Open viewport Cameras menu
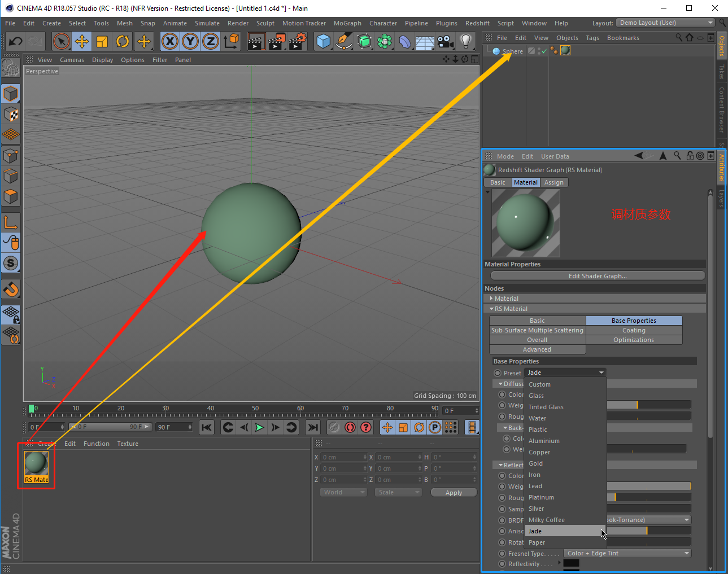The height and width of the screenshot is (574, 728). (x=72, y=60)
